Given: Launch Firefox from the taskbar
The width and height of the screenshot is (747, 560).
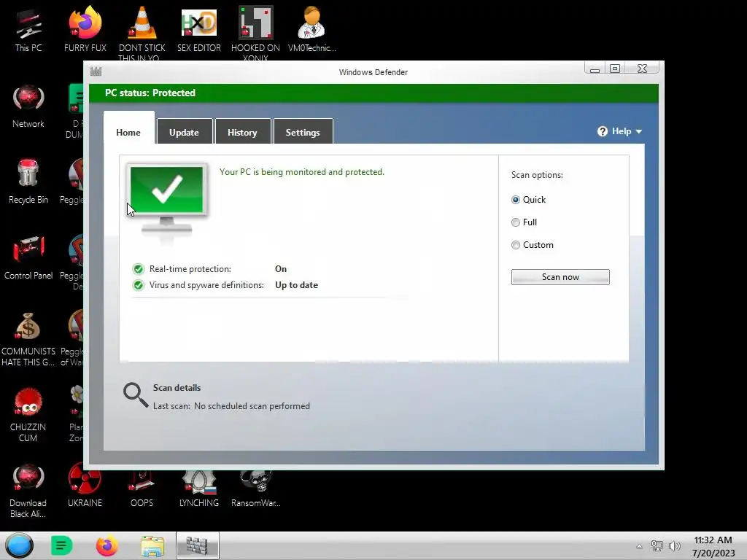Looking at the screenshot, I should pos(107,545).
